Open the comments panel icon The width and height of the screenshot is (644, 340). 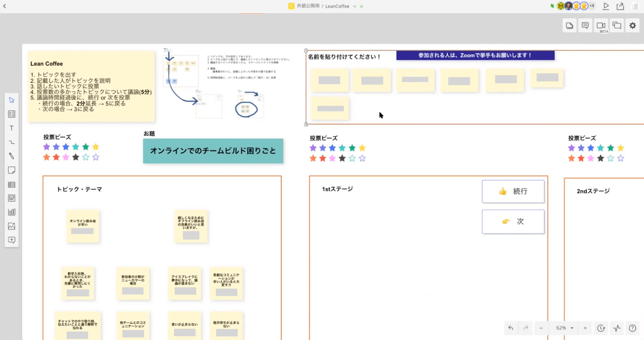(585, 25)
